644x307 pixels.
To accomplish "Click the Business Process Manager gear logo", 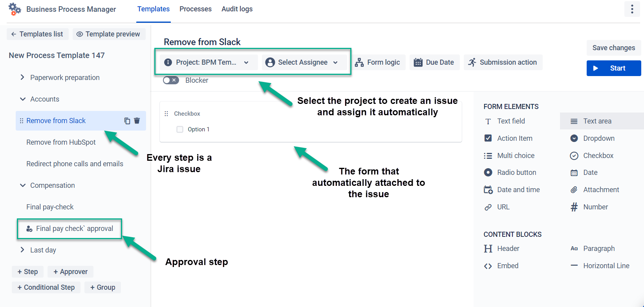I will 15,9.
